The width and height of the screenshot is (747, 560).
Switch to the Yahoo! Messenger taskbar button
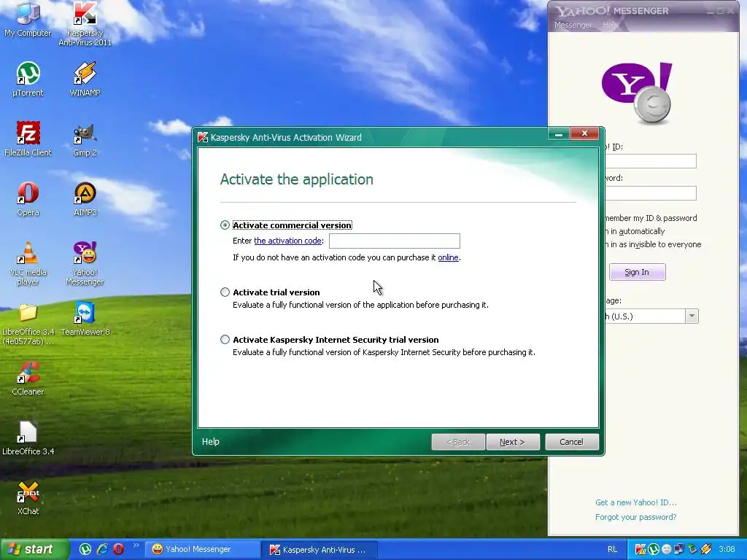[x=202, y=550]
